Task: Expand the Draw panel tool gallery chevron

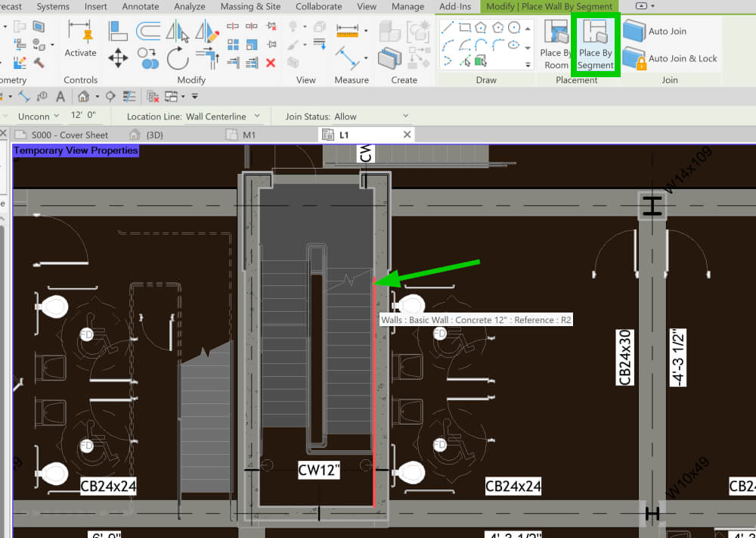Action: (x=528, y=64)
